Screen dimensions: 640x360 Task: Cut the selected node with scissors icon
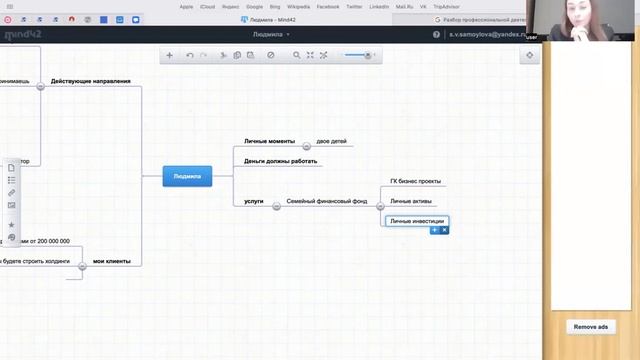(223, 55)
